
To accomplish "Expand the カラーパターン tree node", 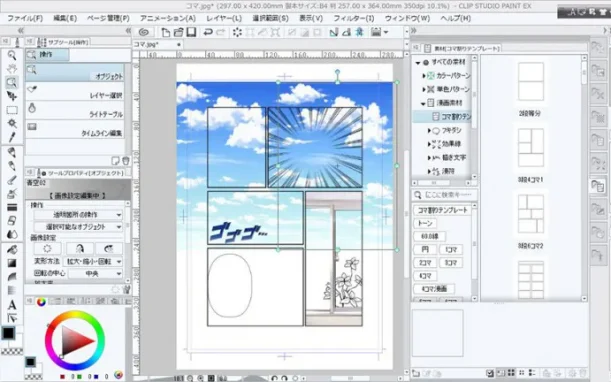I will click(x=424, y=76).
